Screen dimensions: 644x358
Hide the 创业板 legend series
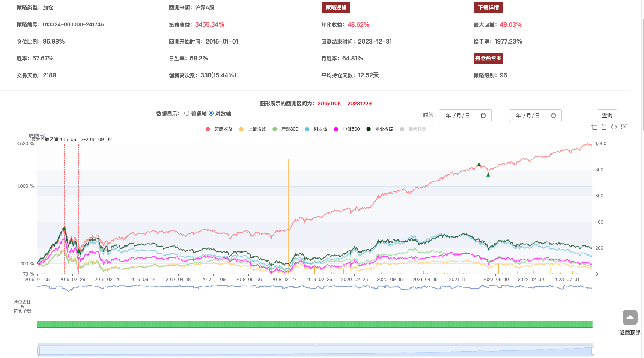click(x=315, y=129)
